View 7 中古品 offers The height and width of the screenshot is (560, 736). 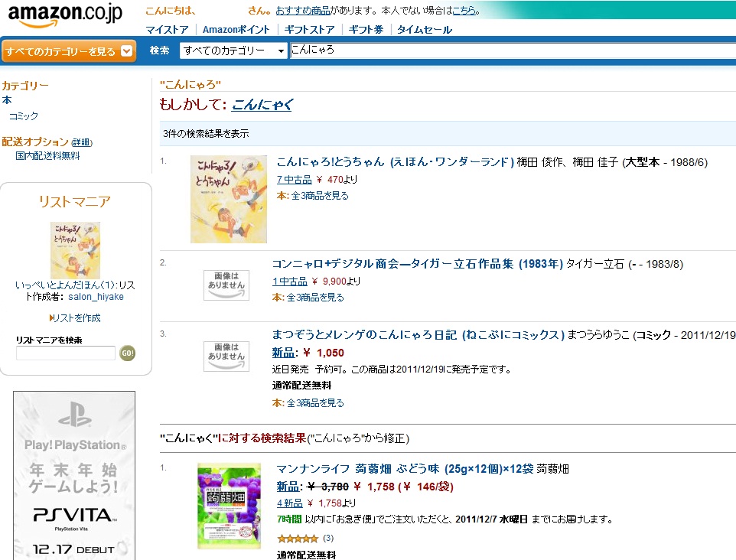295,179
